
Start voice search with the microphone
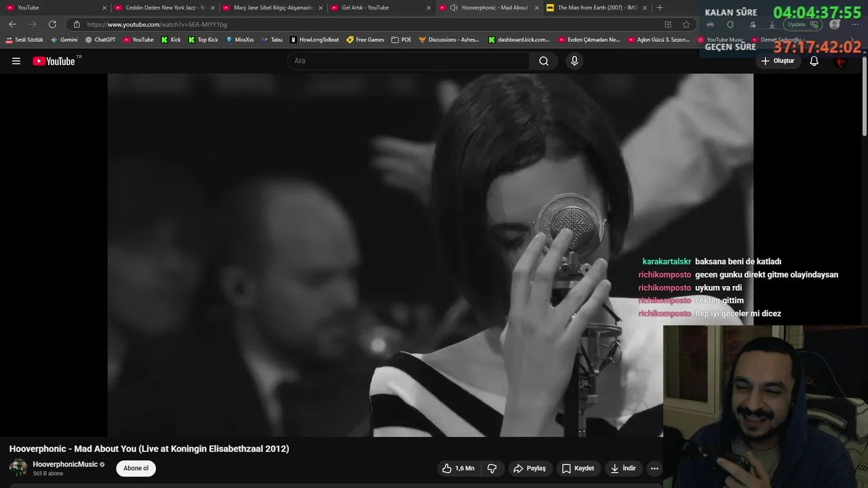(574, 61)
